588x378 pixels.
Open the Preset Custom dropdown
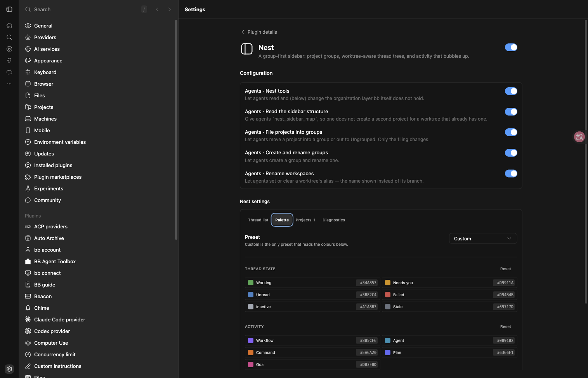(x=483, y=238)
